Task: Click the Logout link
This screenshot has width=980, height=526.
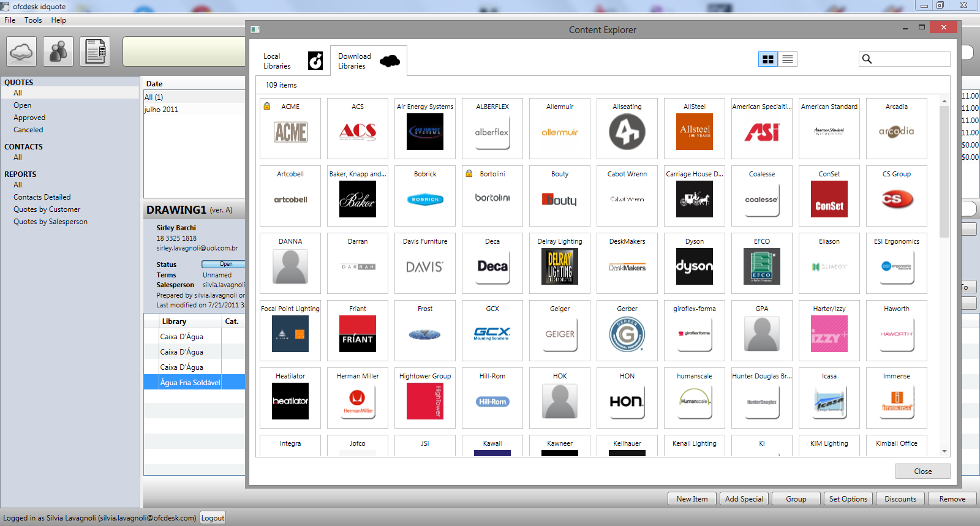Action: pyautogui.click(x=213, y=517)
